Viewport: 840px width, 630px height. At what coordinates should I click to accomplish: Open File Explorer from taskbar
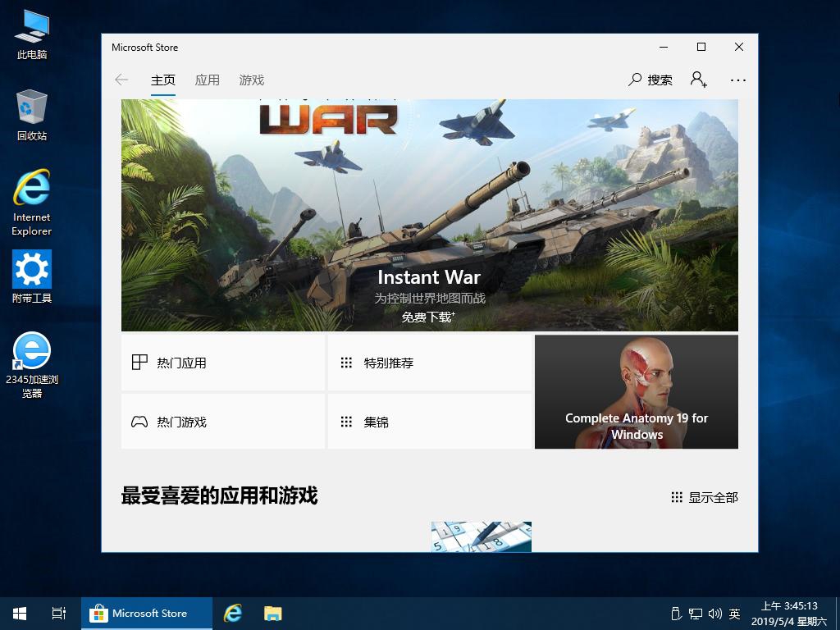click(x=272, y=614)
